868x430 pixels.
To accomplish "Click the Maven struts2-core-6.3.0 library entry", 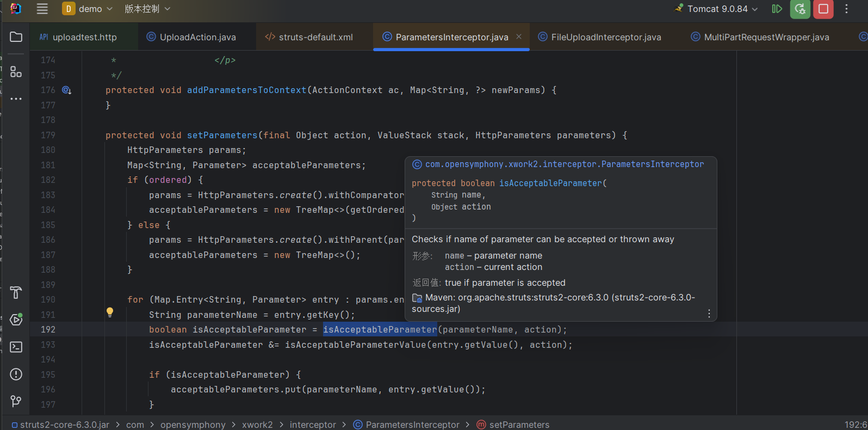I will pos(553,303).
